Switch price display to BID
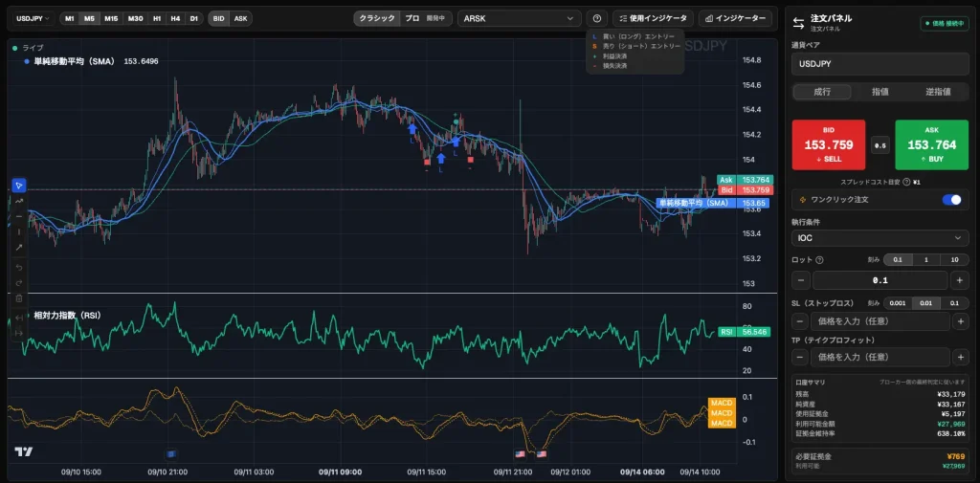980x483 pixels. point(219,19)
